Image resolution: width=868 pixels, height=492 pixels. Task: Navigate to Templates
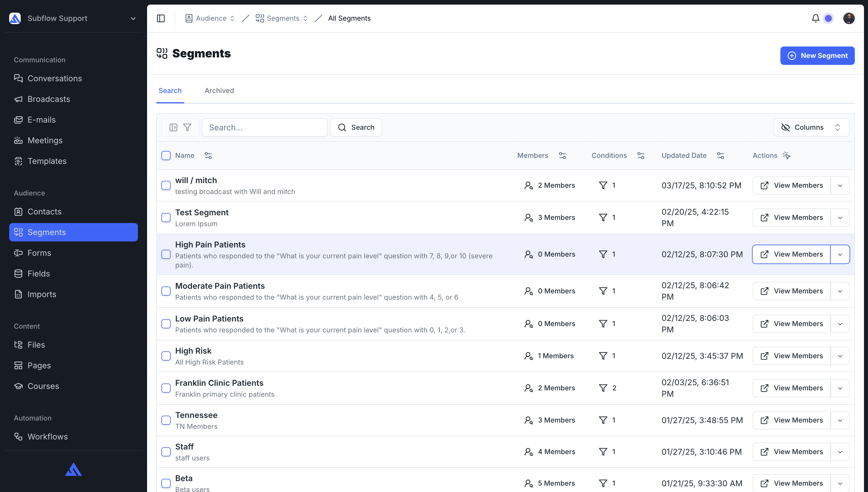73,161
